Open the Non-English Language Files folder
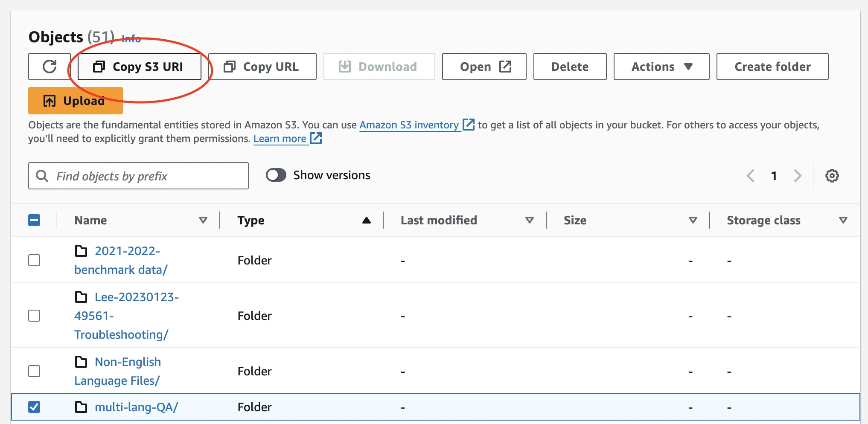 128,362
